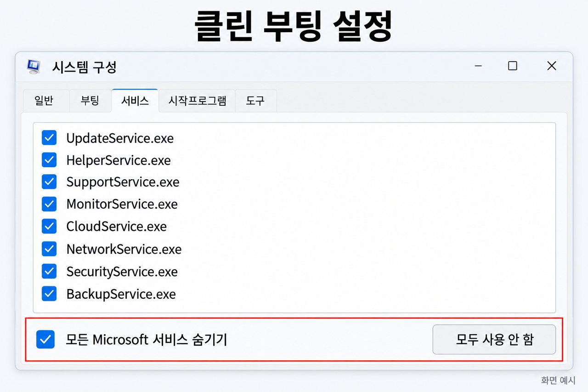The height and width of the screenshot is (392, 588).
Task: Click the 시스템 구성 window title
Action: click(84, 68)
